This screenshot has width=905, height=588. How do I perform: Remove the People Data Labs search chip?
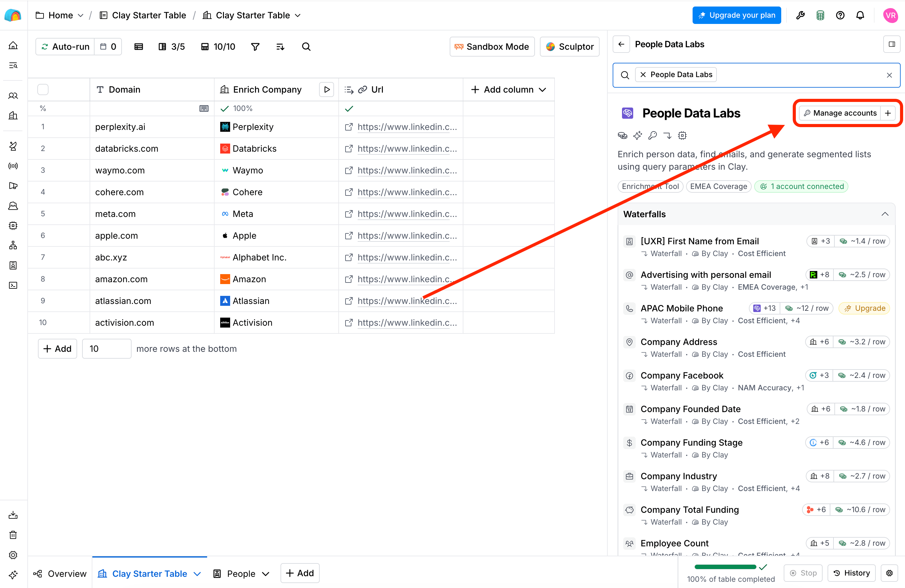[x=643, y=75]
